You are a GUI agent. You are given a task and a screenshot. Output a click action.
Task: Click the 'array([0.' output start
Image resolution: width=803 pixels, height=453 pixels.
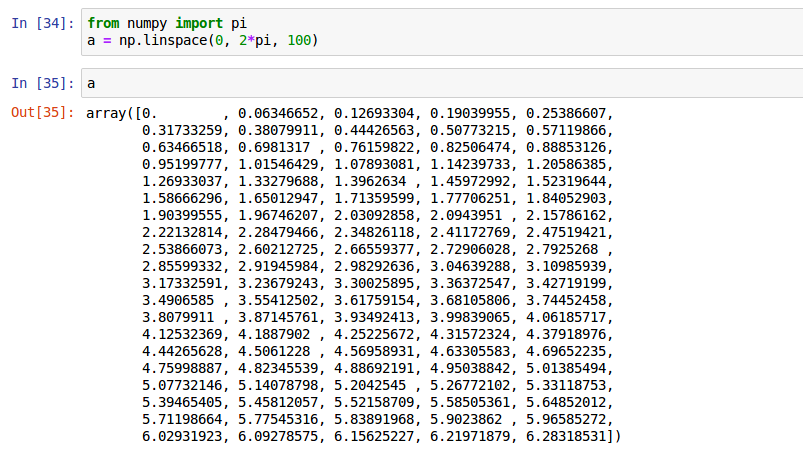(121, 113)
